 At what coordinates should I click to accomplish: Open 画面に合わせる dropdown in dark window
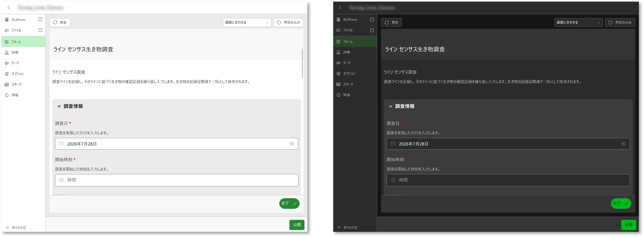[578, 22]
